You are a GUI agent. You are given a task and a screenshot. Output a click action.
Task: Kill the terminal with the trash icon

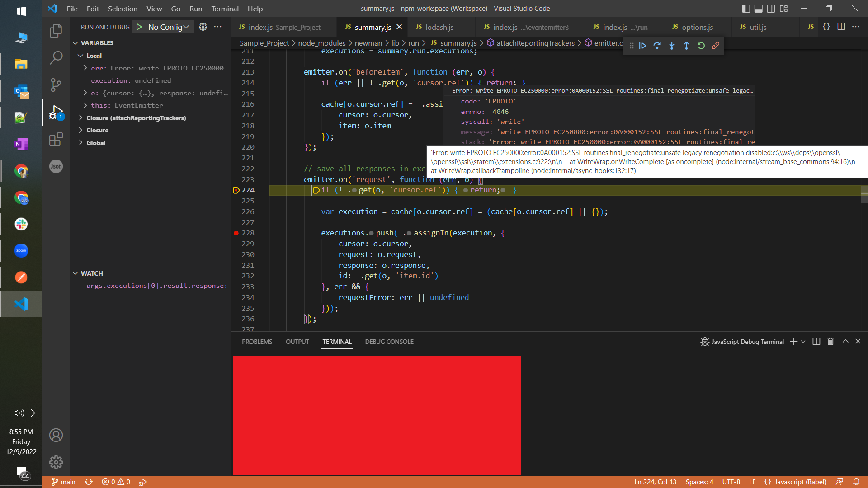[x=830, y=342]
